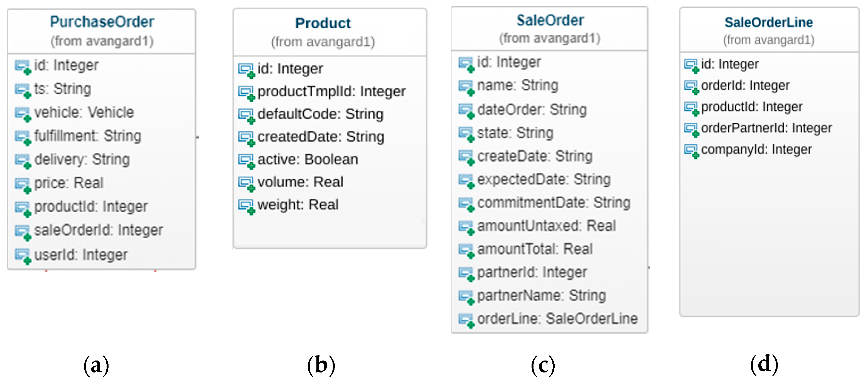Click the amountUntaxed: Real attribute
This screenshot has width=868, height=385.
(x=546, y=226)
